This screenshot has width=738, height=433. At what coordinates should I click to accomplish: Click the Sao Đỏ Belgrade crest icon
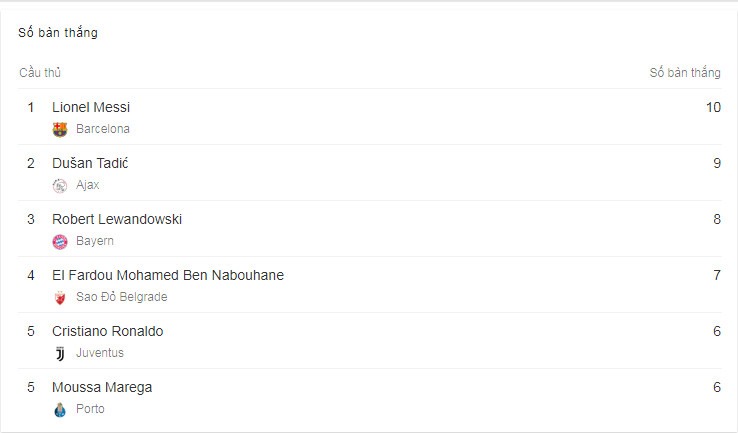[60, 297]
